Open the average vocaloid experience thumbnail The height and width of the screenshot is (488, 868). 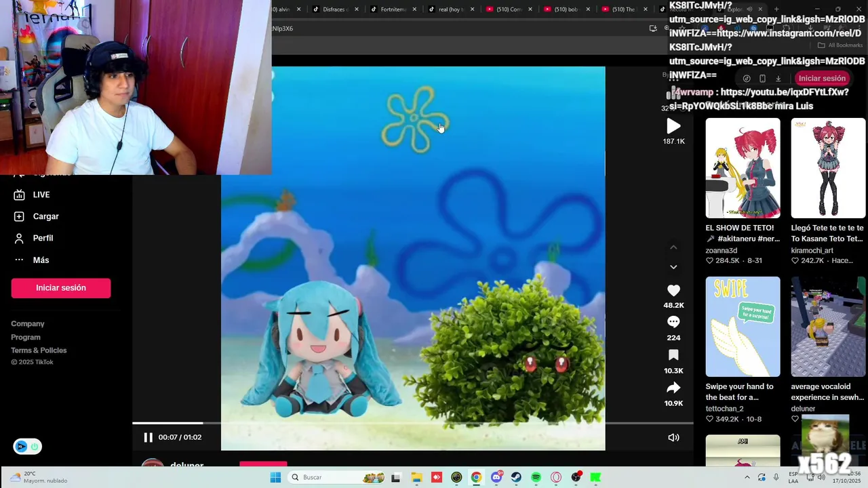[x=828, y=327]
